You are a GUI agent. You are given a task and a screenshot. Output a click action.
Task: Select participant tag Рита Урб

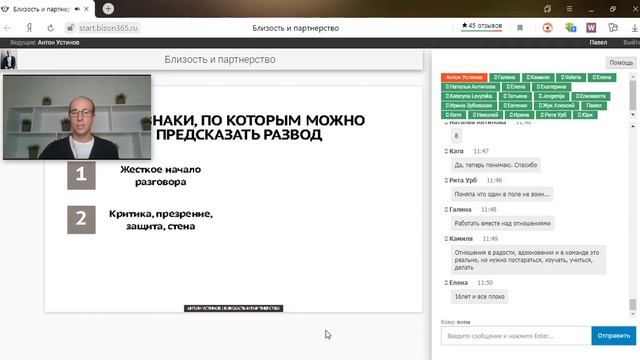click(553, 115)
